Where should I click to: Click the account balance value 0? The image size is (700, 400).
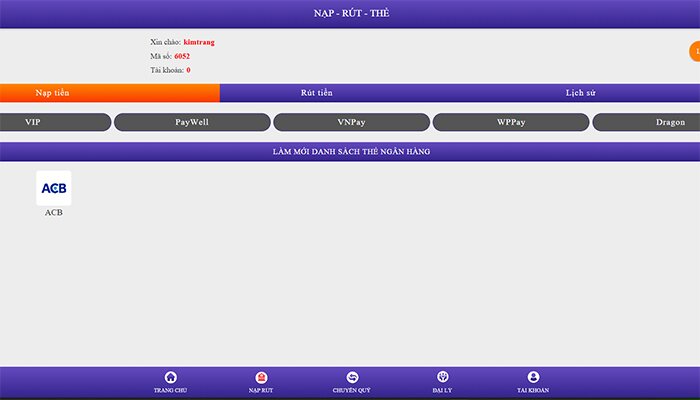tap(188, 70)
